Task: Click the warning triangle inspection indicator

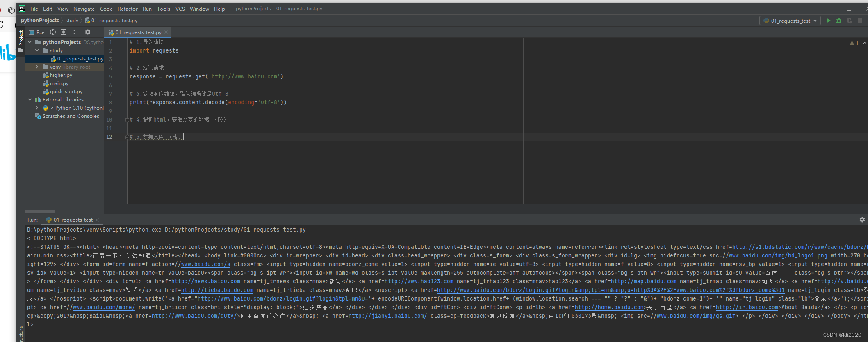Action: 852,43
